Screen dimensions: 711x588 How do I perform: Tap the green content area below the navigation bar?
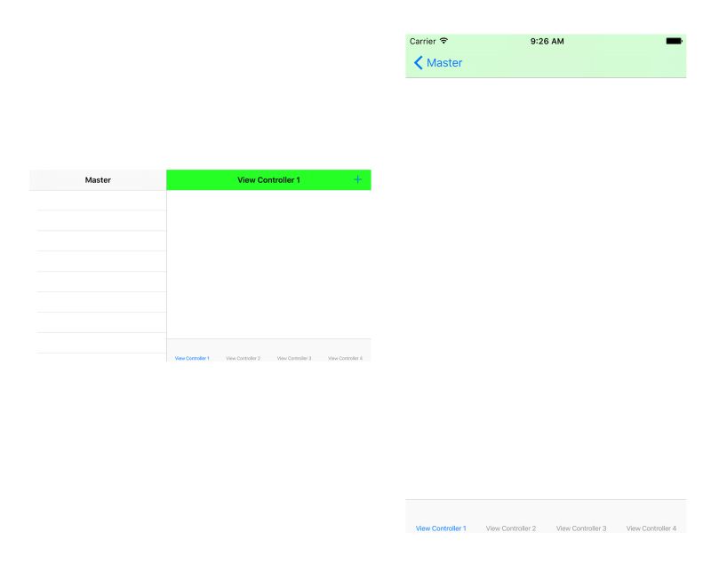coord(268,266)
